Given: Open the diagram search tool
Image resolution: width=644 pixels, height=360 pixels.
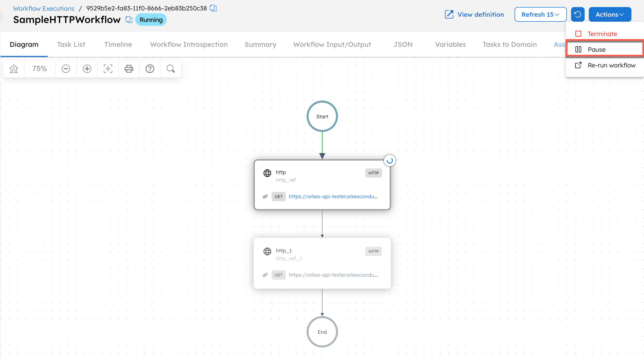Looking at the screenshot, I should (x=171, y=68).
